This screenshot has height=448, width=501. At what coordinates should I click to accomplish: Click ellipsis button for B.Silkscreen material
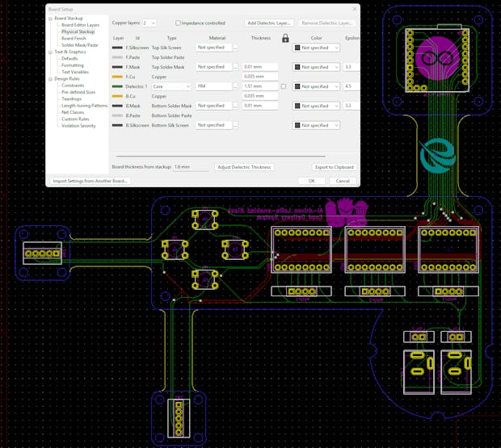click(x=236, y=125)
